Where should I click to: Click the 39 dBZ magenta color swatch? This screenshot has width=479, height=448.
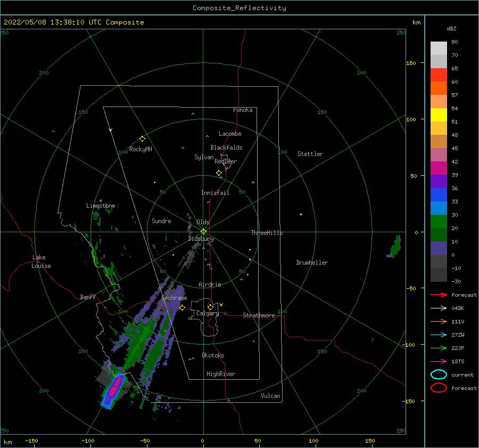point(439,168)
